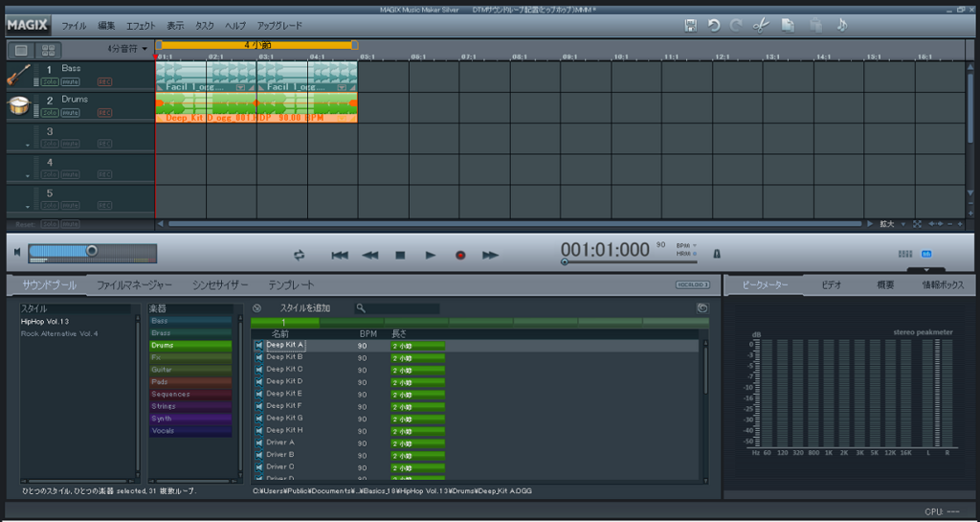Select the scissors cut icon
Image resolution: width=980 pixels, height=522 pixels.
pos(761,26)
